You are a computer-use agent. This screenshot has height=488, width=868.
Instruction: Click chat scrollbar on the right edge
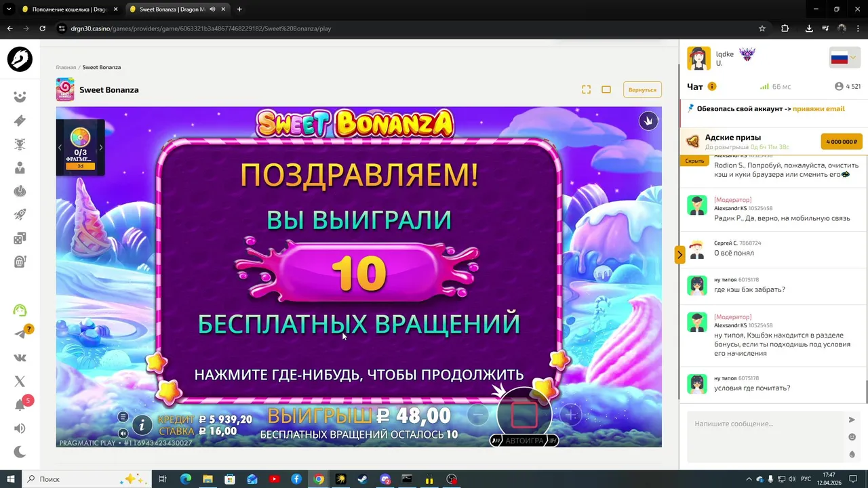(x=866, y=391)
